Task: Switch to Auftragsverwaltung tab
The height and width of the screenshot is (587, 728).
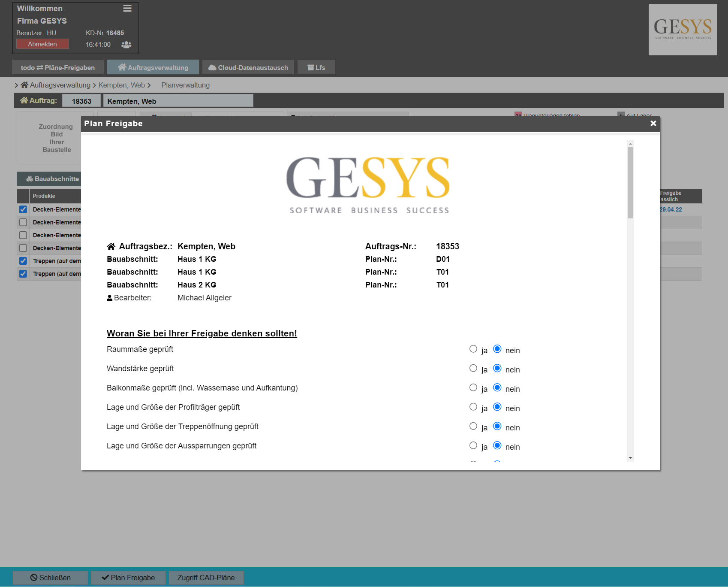Action: click(153, 67)
